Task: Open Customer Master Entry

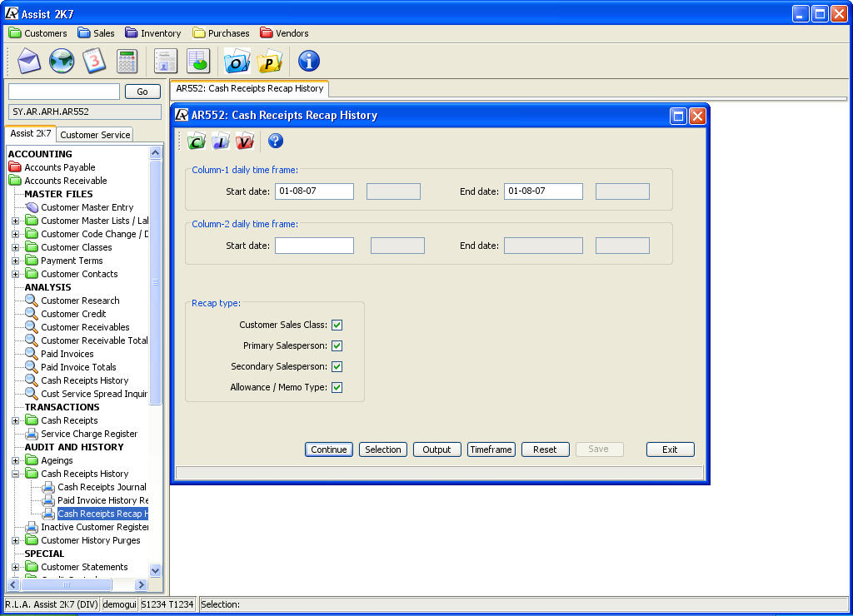Action: 87,207
